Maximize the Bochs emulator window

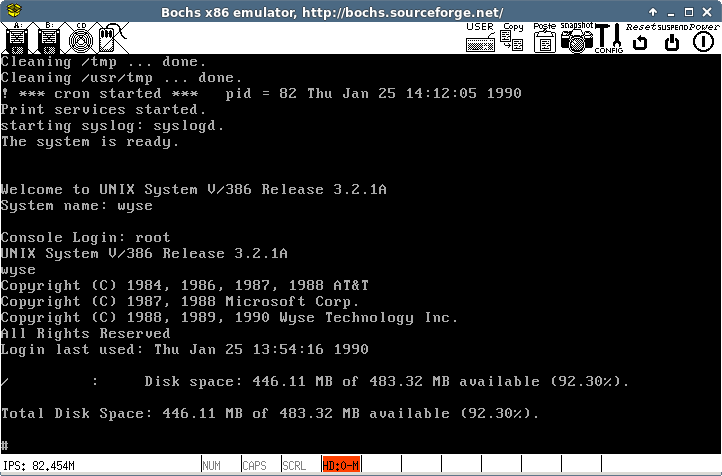(x=689, y=12)
